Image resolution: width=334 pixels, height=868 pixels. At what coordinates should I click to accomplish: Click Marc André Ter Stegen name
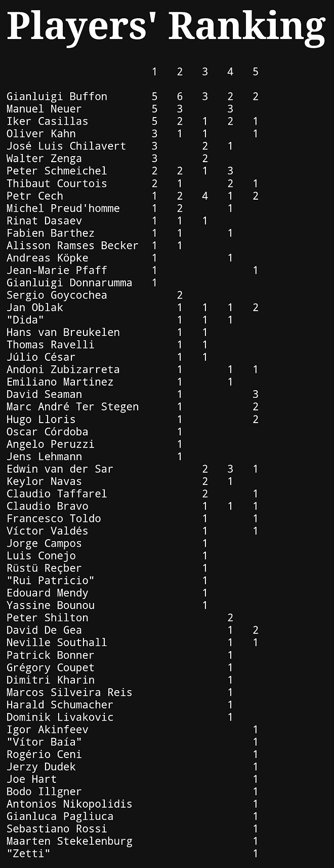72,407
